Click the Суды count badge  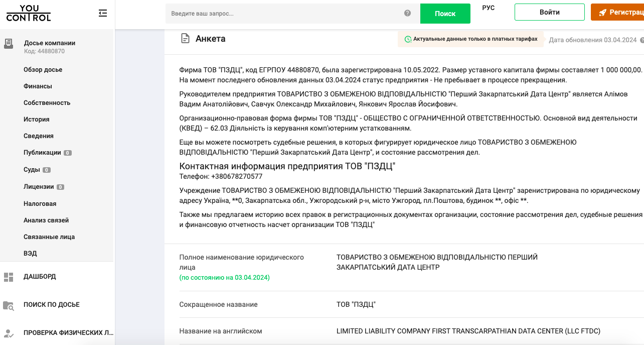tap(47, 170)
